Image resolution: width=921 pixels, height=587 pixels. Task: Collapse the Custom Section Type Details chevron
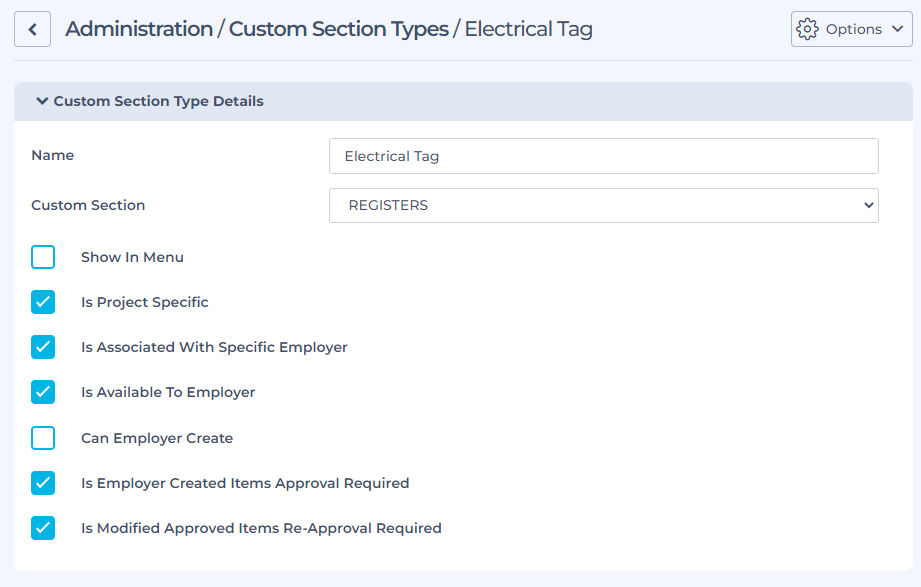42,101
